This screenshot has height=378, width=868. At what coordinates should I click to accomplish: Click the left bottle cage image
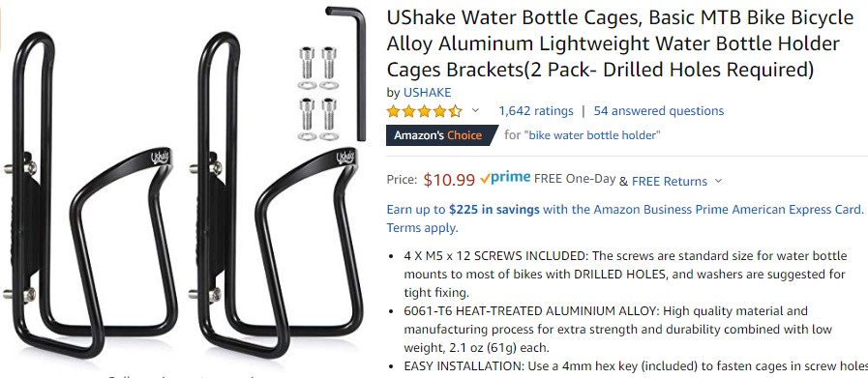(x=93, y=195)
